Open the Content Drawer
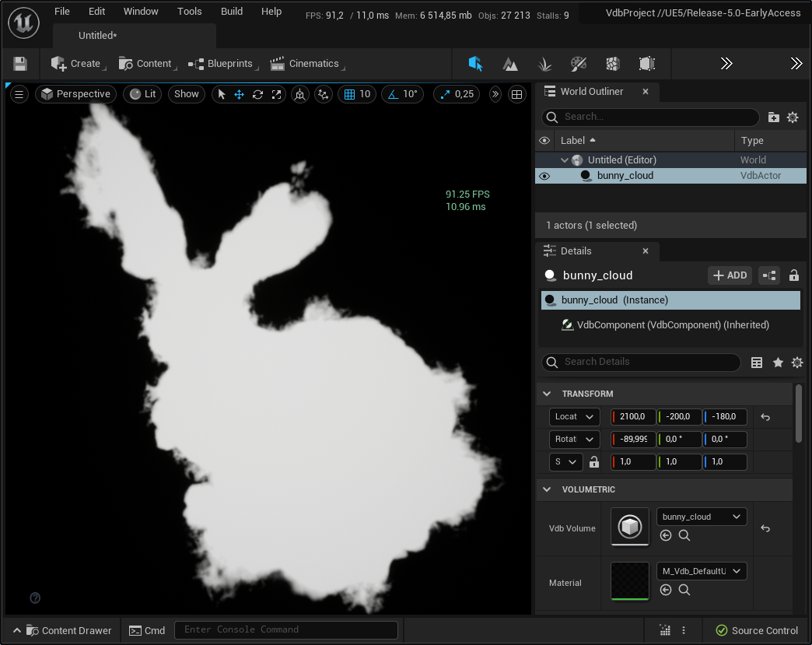 [68, 630]
